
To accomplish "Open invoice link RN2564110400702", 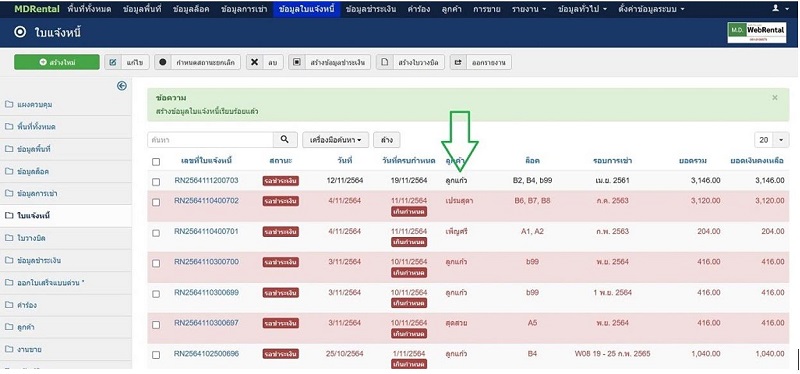I will (206, 201).
